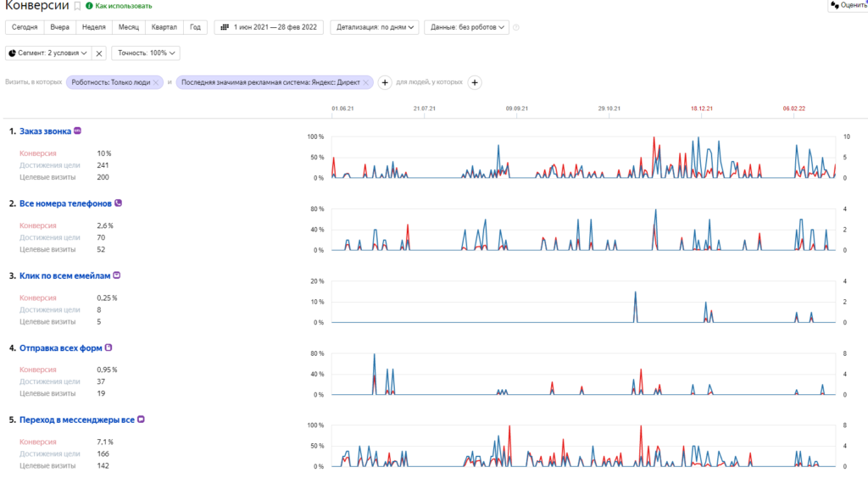Open the Заказ звонка goal link
The width and height of the screenshot is (868, 478).
click(46, 131)
